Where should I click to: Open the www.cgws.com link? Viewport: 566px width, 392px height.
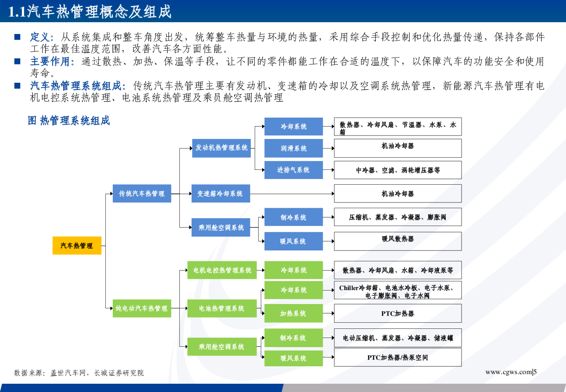509,372
